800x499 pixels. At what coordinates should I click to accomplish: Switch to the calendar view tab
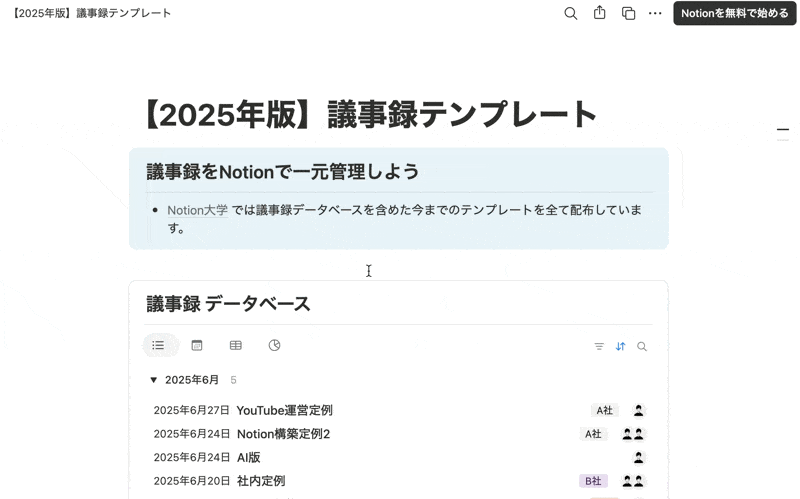pyautogui.click(x=196, y=345)
